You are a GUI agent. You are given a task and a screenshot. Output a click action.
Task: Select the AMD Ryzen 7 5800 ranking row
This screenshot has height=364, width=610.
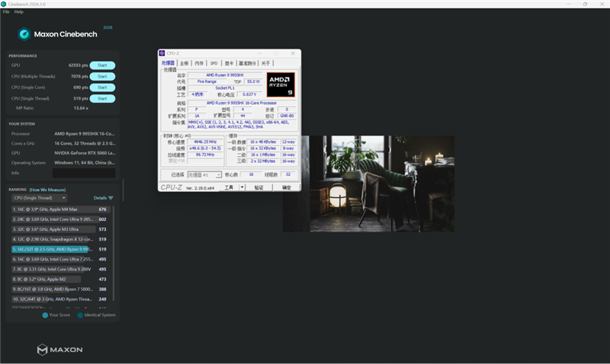click(x=61, y=289)
